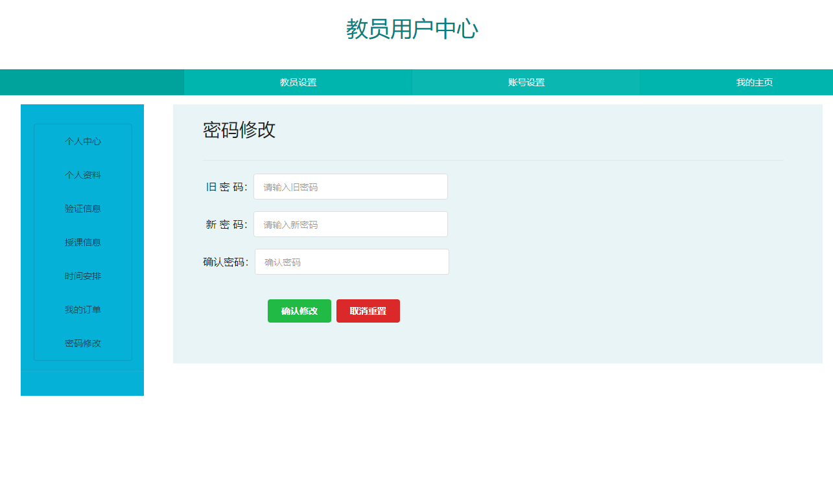Click the blue sidebar footer area
This screenshot has width=833, height=504.
(82, 382)
